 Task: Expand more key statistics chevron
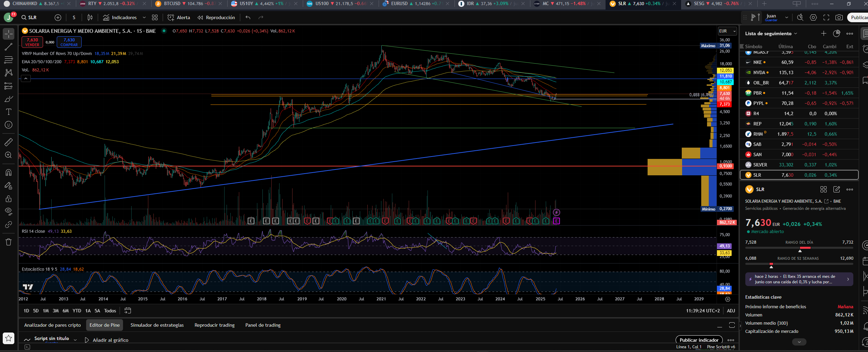pyautogui.click(x=799, y=342)
